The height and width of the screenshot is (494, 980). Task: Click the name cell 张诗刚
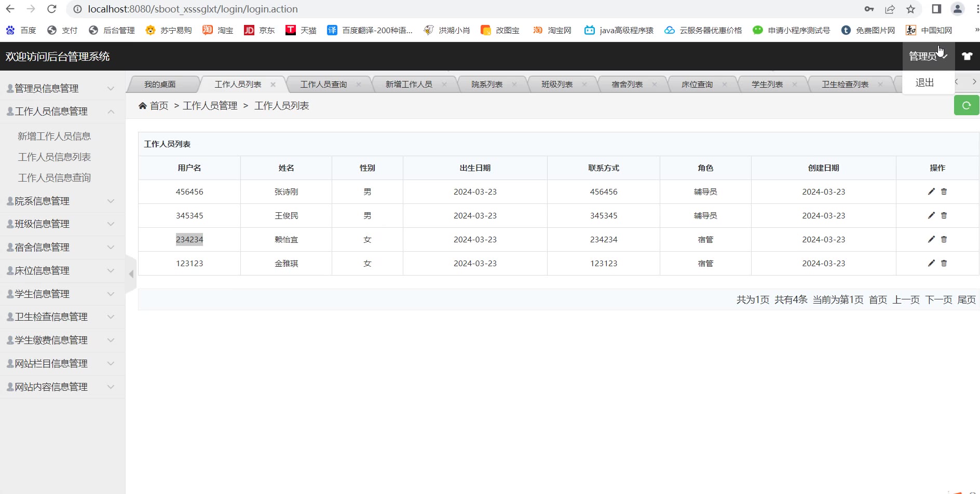(x=286, y=192)
